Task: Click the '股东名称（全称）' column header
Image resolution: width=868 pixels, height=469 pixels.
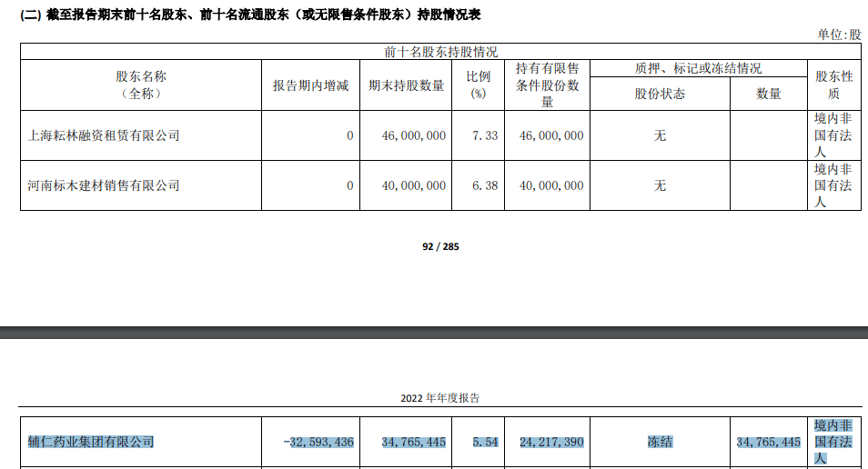Action: point(141,85)
